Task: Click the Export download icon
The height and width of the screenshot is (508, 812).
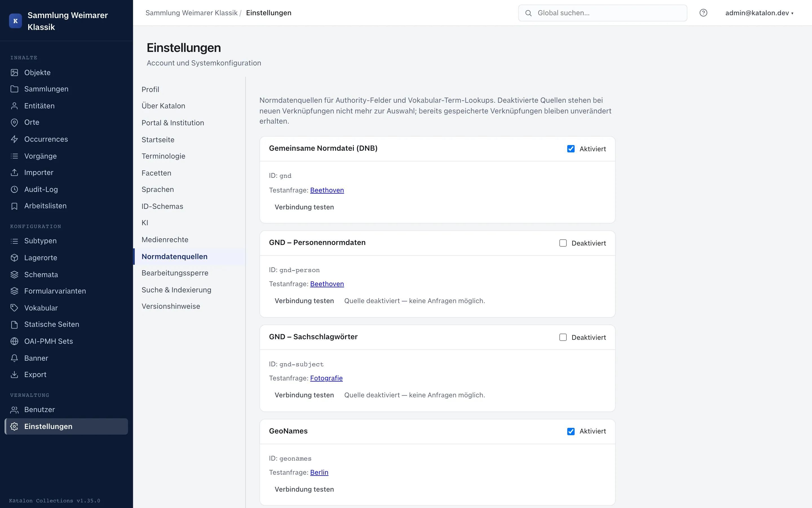Action: (14, 375)
